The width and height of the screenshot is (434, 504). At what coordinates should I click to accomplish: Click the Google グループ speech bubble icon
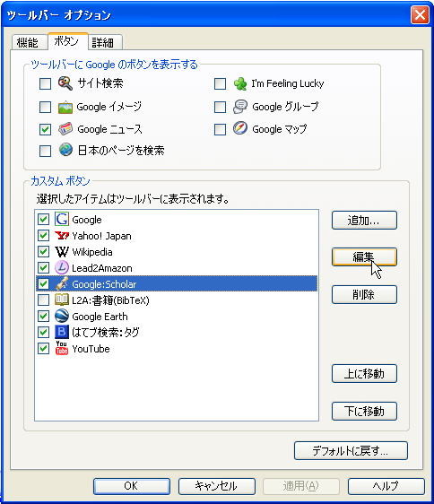coord(240,107)
